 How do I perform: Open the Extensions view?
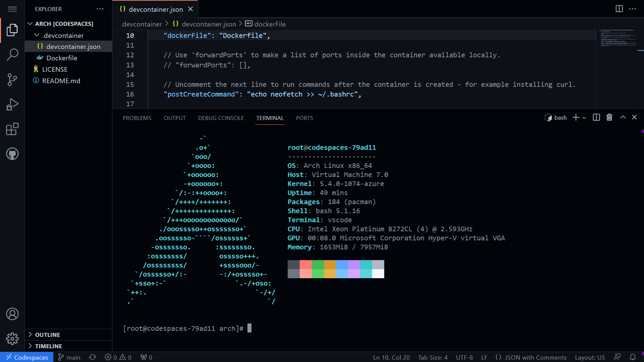tap(12, 129)
